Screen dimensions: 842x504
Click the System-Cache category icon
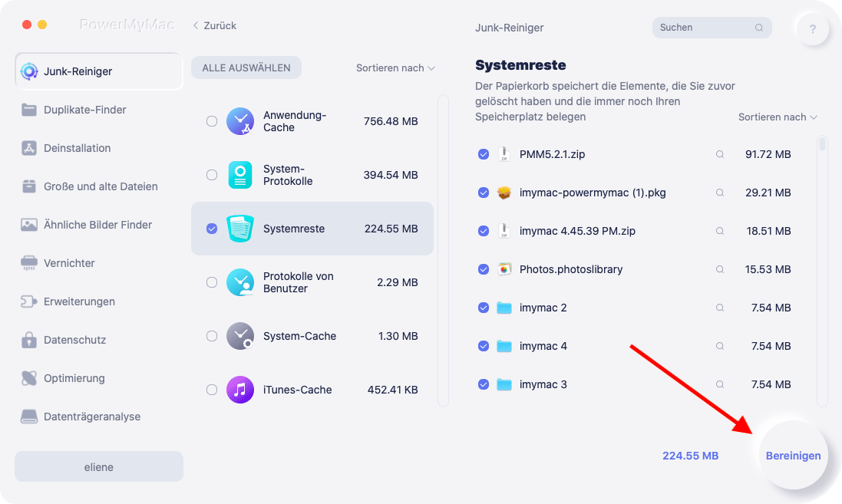tap(240, 336)
